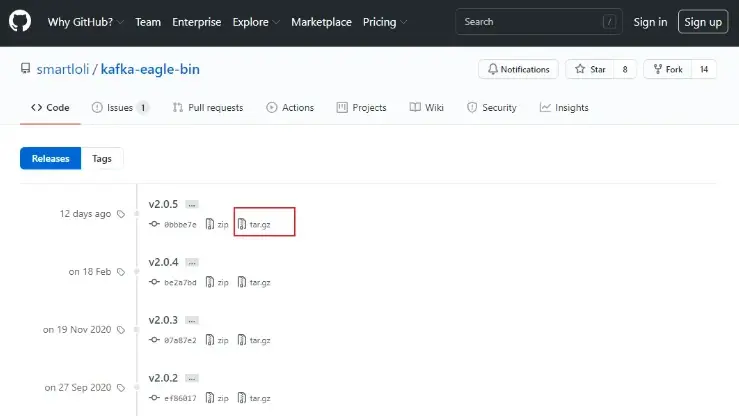Download v2.0.4 tar.gz archive

[254, 282]
